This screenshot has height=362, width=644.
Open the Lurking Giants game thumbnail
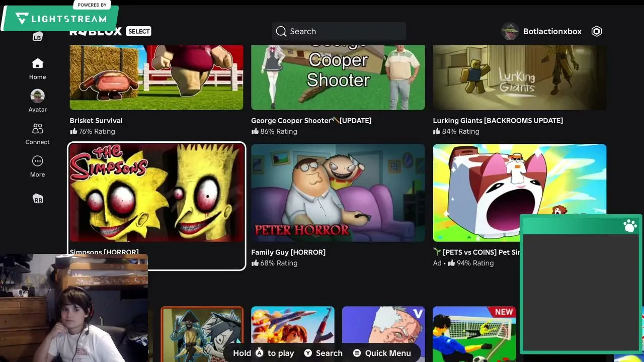(520, 77)
